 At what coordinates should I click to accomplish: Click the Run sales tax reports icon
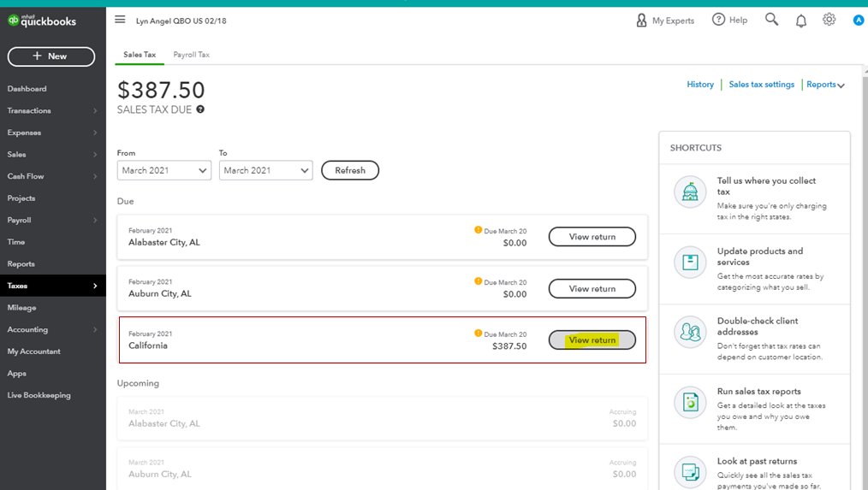(x=690, y=402)
